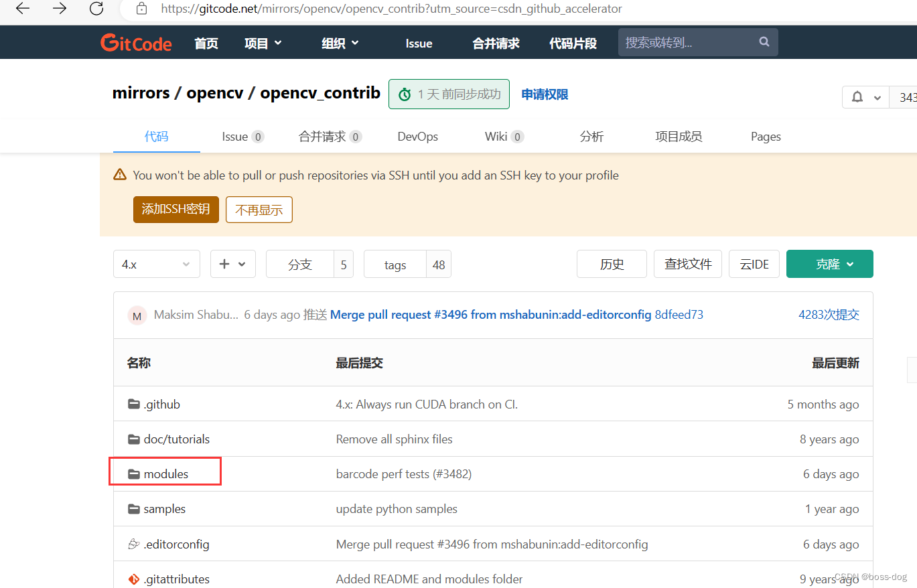Screen dimensions: 917x588
Task: Click the browser forward arrow
Action: (60, 9)
